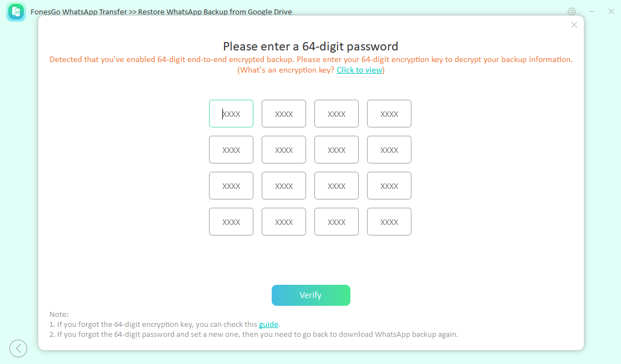The image size is (621, 364).
Task: Select the third password field in row two
Action: [337, 150]
